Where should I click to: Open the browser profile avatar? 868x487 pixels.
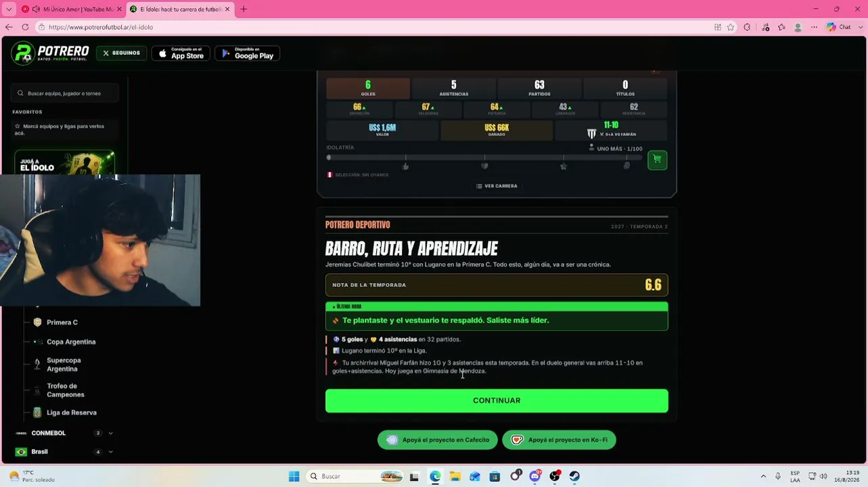pos(798,27)
